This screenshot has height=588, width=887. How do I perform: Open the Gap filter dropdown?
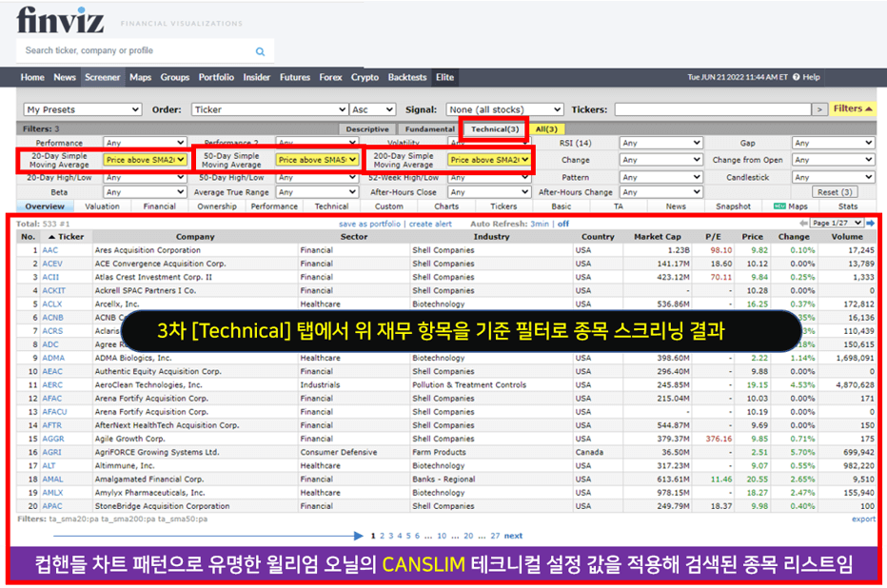click(x=834, y=143)
